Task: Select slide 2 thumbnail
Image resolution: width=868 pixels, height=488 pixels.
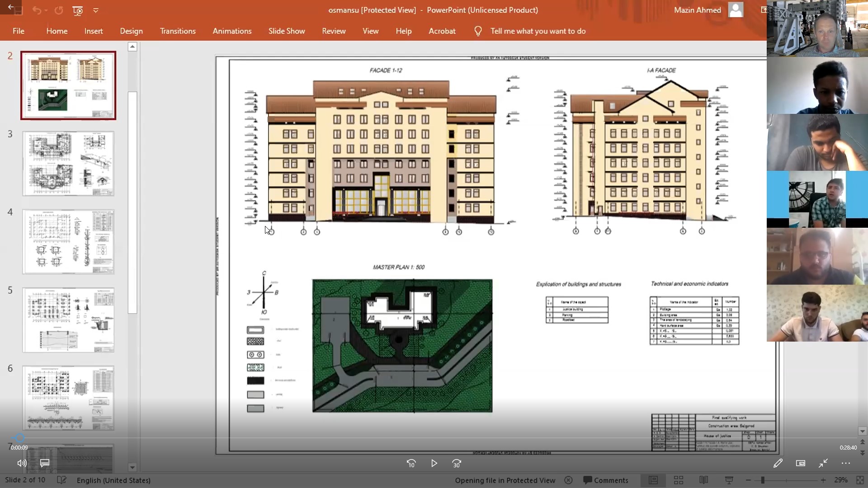Action: (68, 85)
